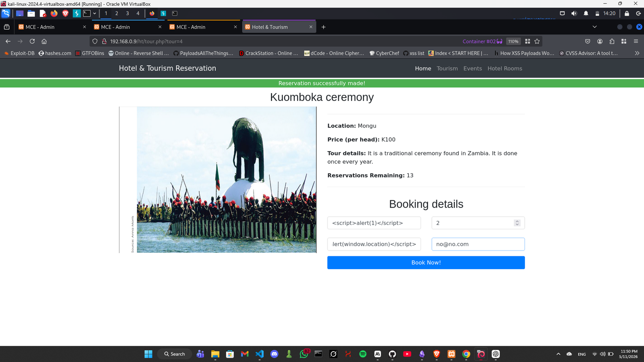Screen dimensions: 644x362
Task: Open the Events nav item
Action: click(473, 68)
